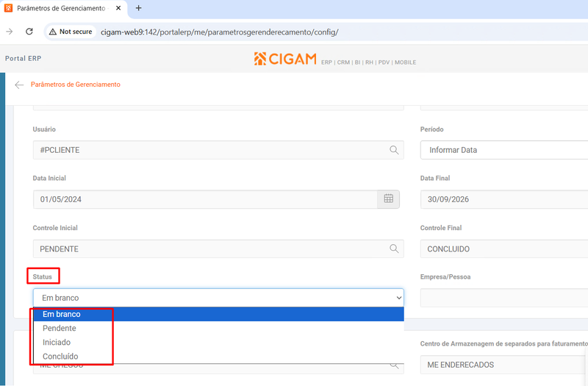Screen dimensions: 588x386
Task: Click the Not secure site info indicator
Action: pyautogui.click(x=71, y=32)
